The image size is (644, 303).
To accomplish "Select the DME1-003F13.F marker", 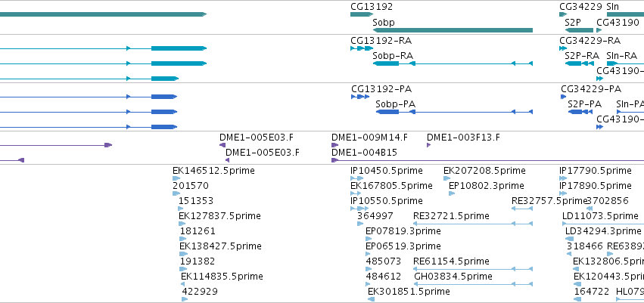I will 429,145.
